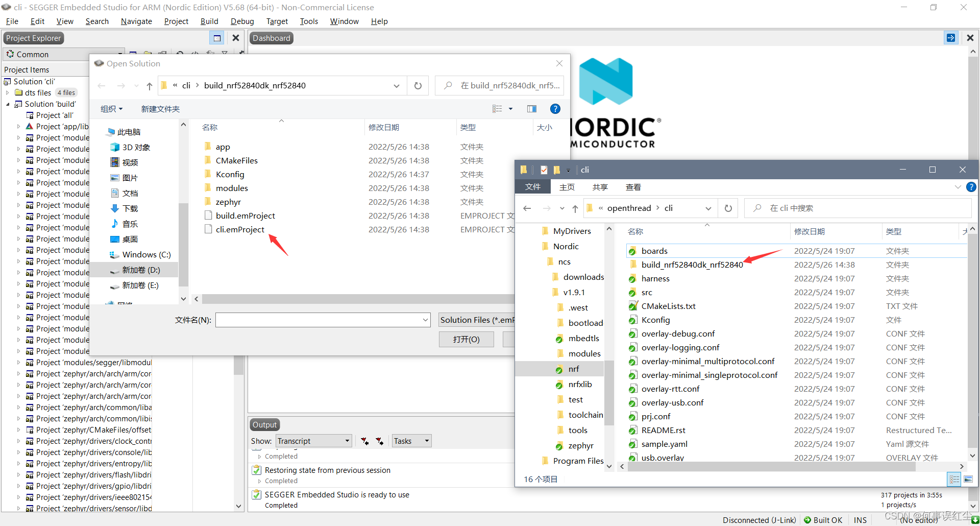
Task: Open the 组织 dropdown in the Open Solution dialog
Action: [x=111, y=109]
